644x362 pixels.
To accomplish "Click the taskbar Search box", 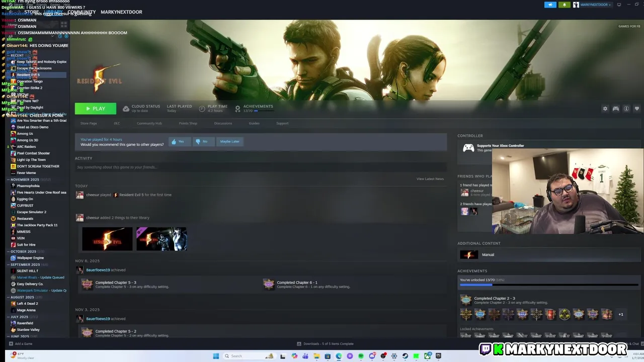I will [x=250, y=356].
